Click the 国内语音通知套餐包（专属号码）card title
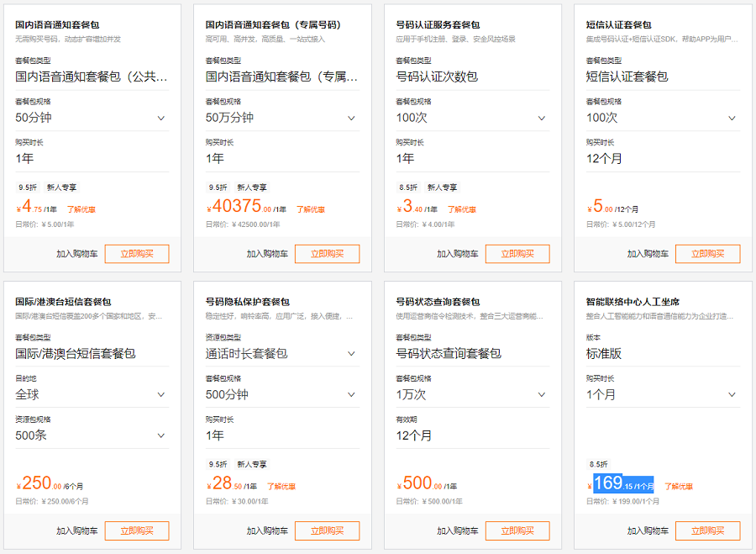The height and width of the screenshot is (554, 756). [x=273, y=24]
